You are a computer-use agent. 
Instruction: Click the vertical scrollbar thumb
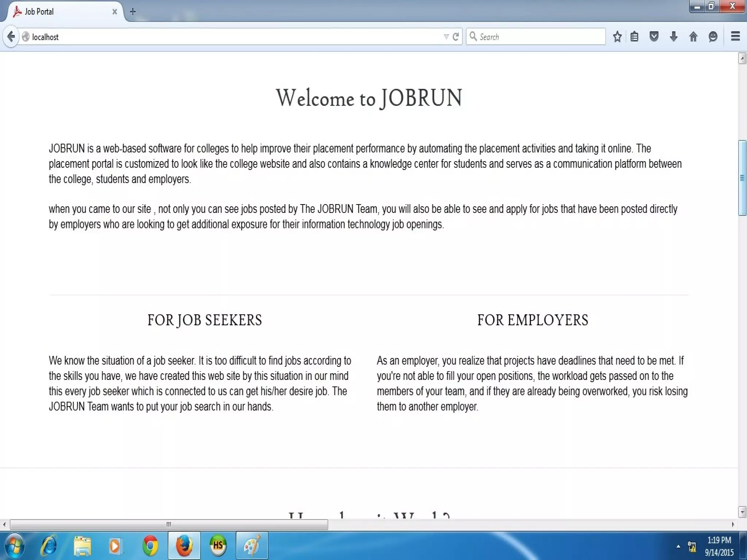coord(742,178)
